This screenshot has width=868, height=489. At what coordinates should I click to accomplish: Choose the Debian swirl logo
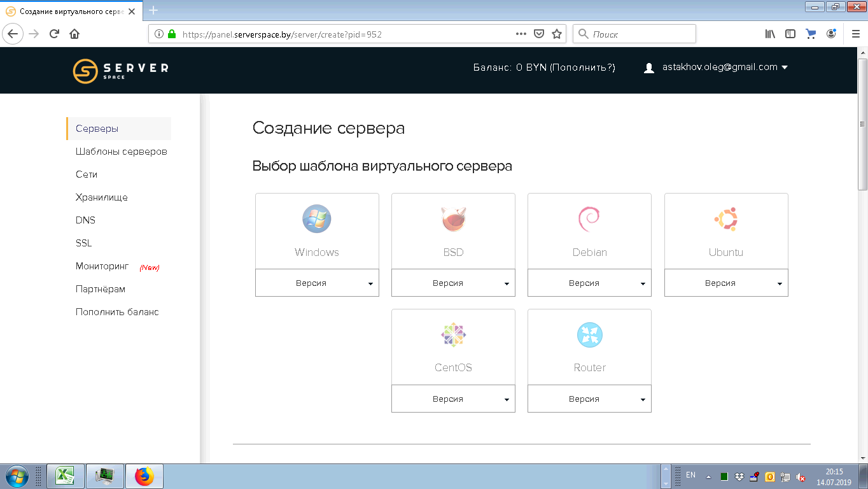589,219
